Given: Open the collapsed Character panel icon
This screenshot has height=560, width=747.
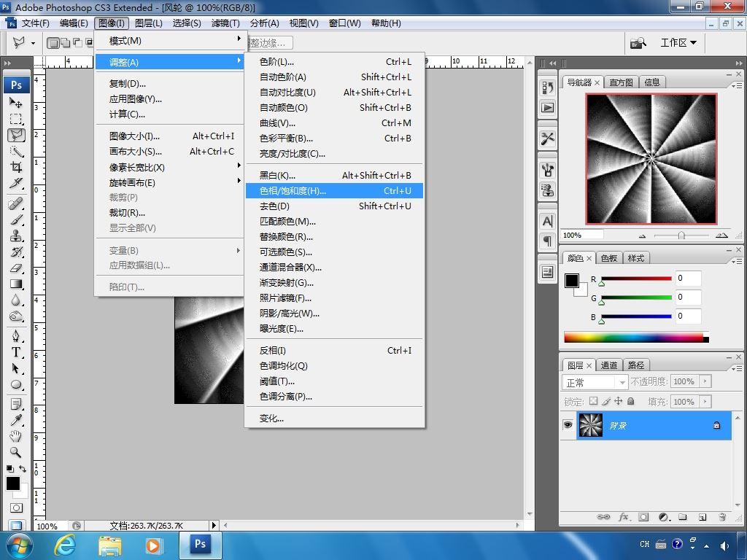Looking at the screenshot, I should [547, 221].
